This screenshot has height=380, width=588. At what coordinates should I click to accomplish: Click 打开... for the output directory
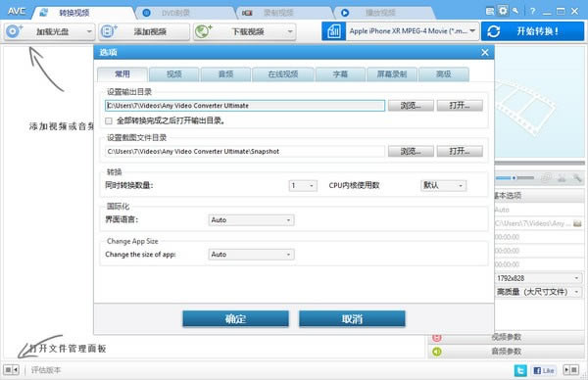[460, 106]
